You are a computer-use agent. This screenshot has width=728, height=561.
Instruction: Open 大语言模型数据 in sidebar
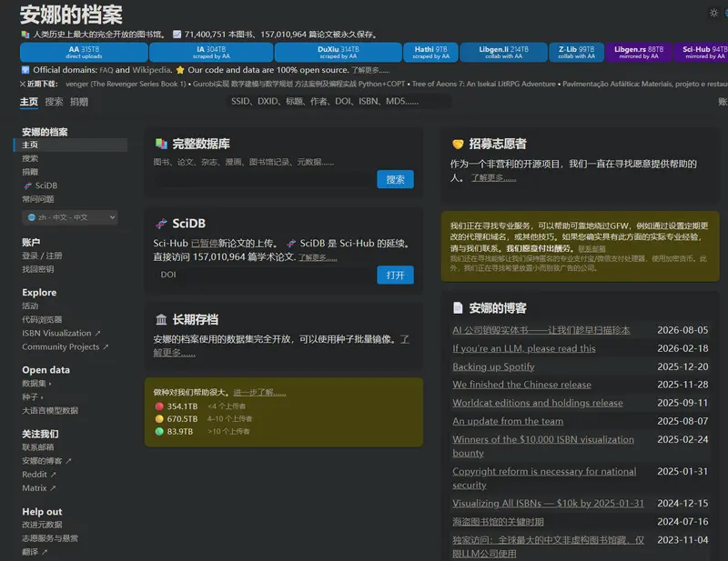(x=50, y=411)
